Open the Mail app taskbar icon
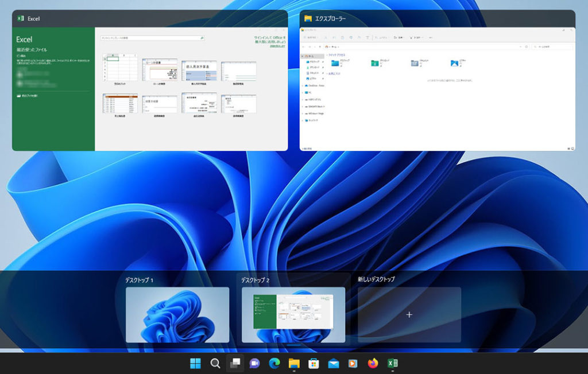588x374 pixels. 333,363
